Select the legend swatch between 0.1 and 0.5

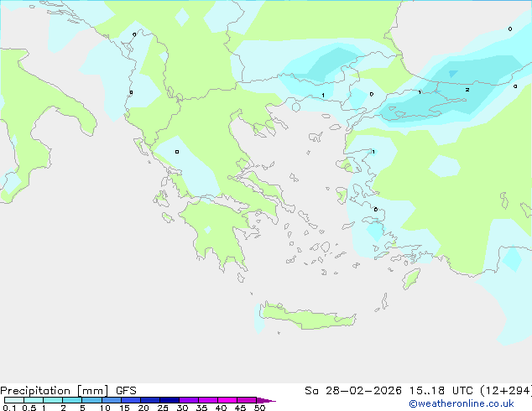[x=14, y=400]
